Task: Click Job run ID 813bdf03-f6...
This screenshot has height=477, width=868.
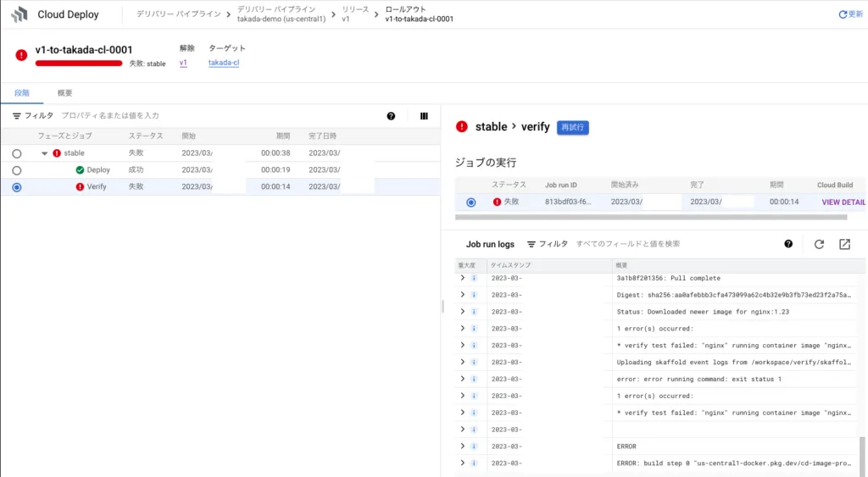Action: click(x=568, y=202)
